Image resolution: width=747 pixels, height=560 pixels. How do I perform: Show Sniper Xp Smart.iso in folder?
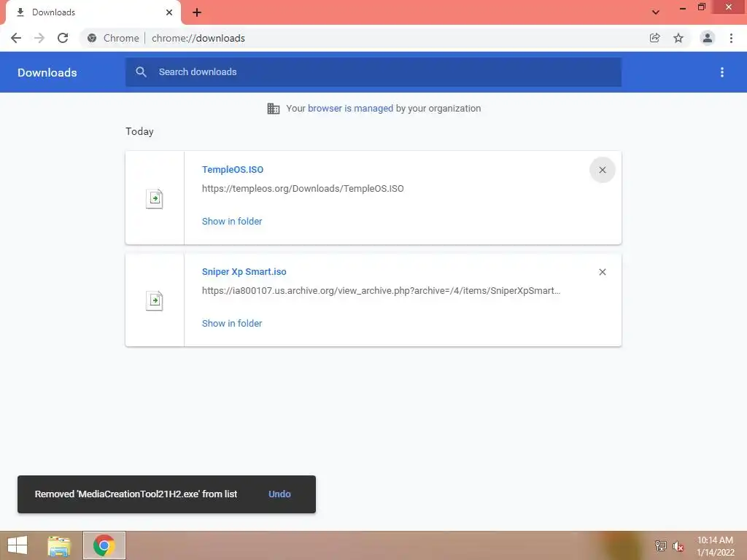tap(232, 323)
